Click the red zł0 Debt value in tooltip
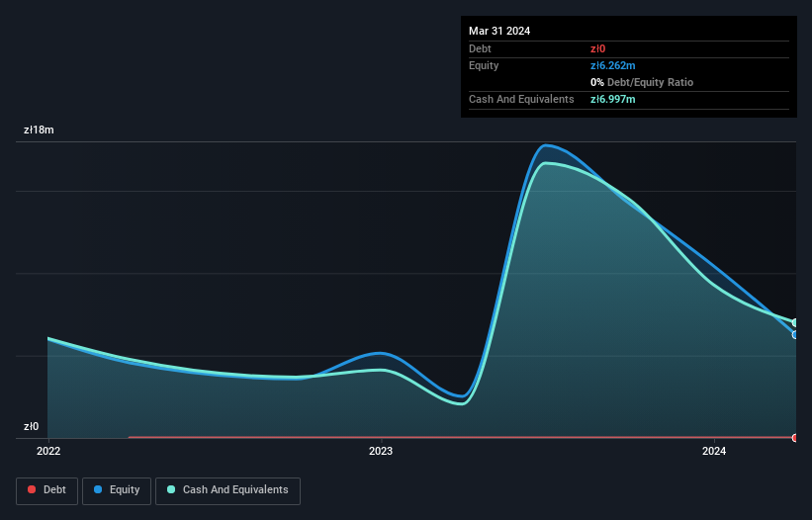Image resolution: width=812 pixels, height=520 pixels. 597,48
